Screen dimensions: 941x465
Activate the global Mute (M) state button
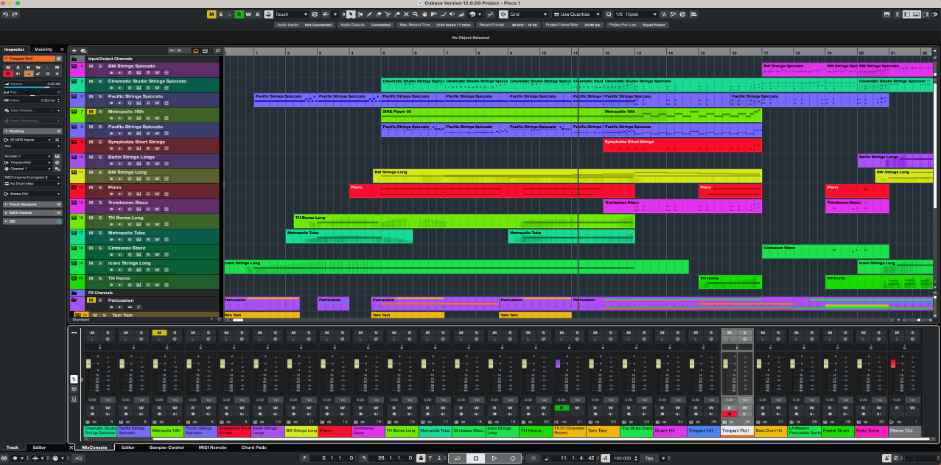tap(211, 14)
